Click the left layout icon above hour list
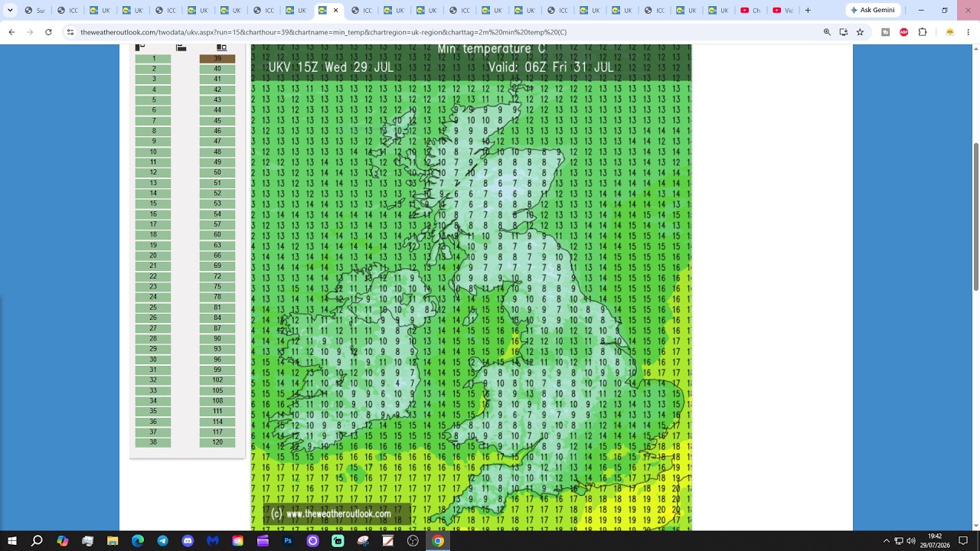Viewport: 980px width, 551px height. [140, 47]
